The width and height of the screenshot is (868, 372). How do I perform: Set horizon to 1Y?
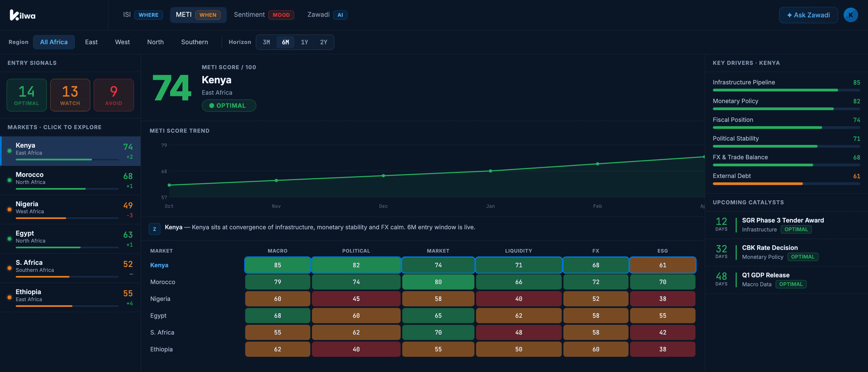point(305,42)
